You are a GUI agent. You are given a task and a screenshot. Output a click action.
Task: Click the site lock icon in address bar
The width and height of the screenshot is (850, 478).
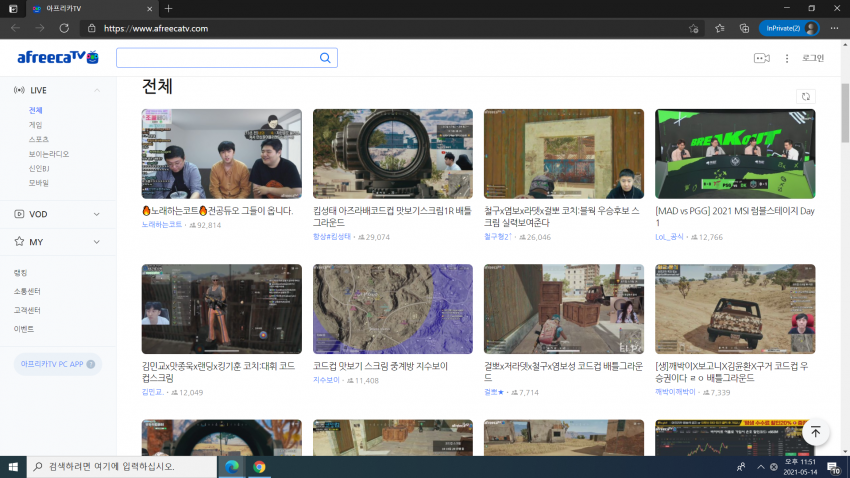(x=92, y=28)
